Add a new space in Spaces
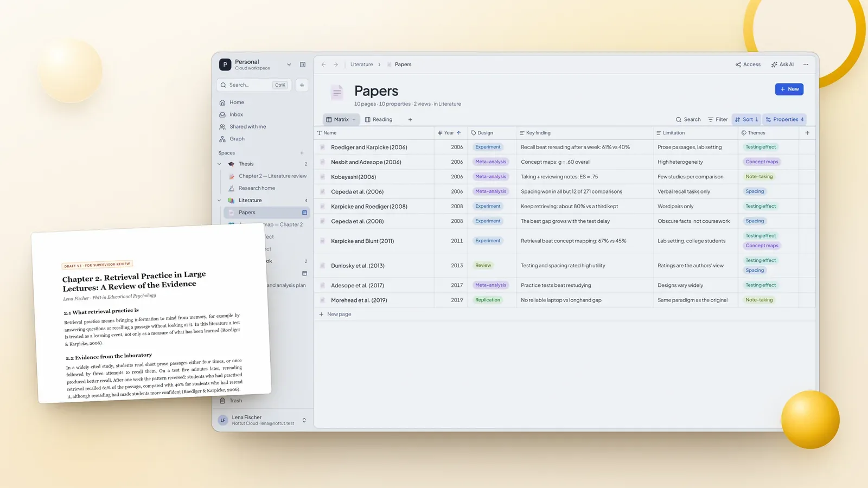Screen dimensions: 868x488 point(302,153)
